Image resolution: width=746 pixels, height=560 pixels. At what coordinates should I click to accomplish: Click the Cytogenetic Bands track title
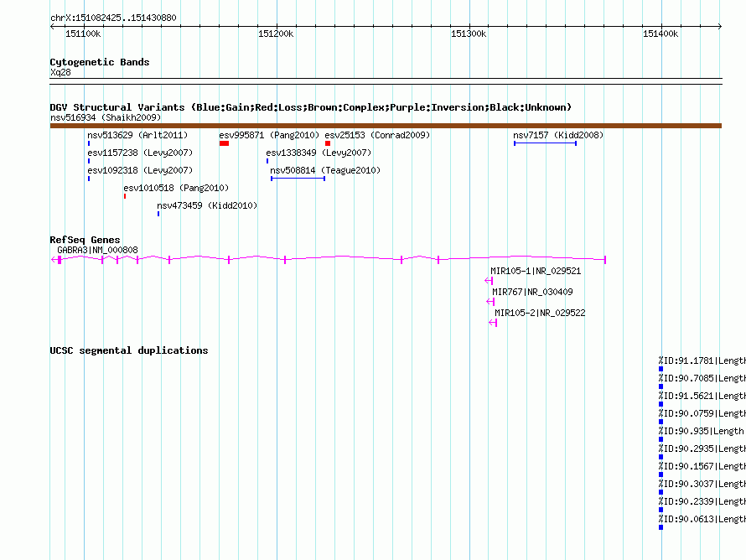pyautogui.click(x=100, y=62)
